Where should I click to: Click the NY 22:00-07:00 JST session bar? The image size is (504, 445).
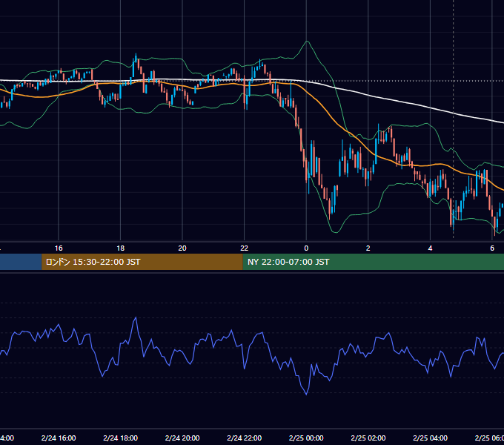click(373, 262)
